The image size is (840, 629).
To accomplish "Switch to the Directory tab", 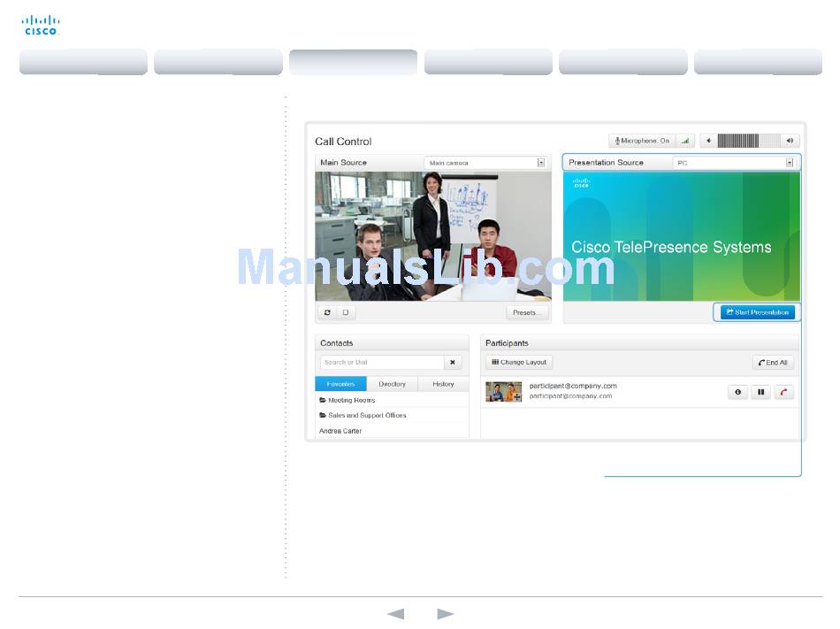I will point(392,384).
